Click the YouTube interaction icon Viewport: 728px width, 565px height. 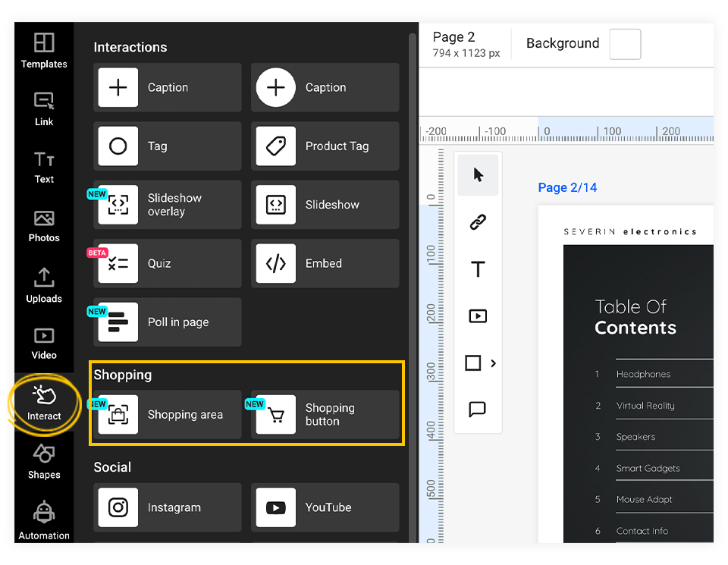coord(275,507)
